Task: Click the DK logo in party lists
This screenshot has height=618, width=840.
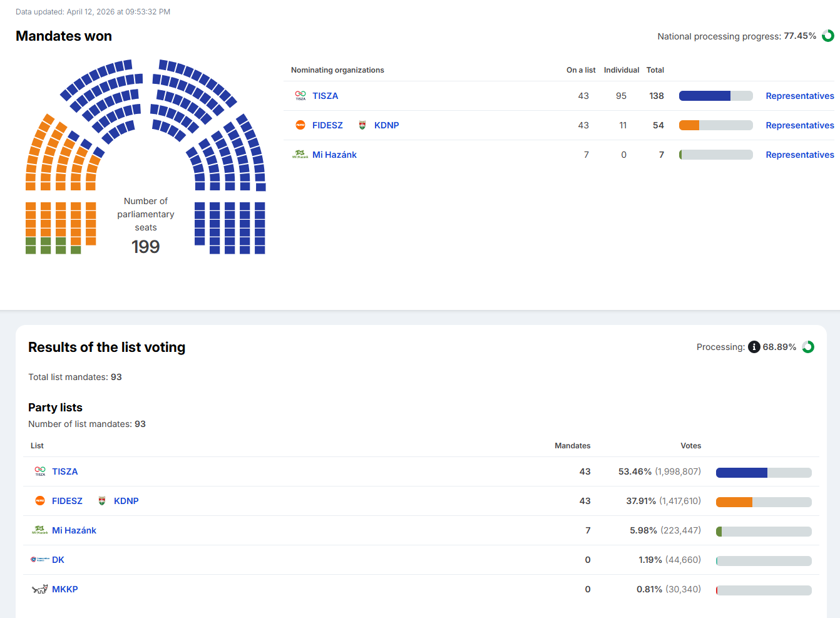Action: click(40, 560)
